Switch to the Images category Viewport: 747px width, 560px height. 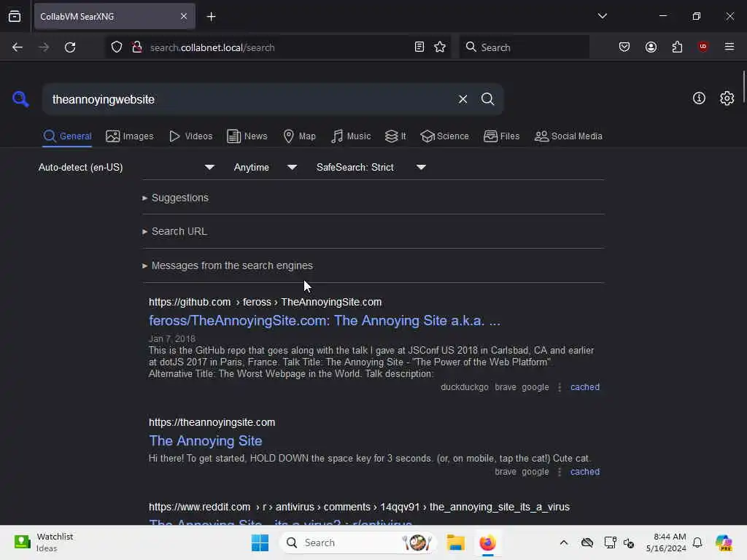(x=130, y=136)
